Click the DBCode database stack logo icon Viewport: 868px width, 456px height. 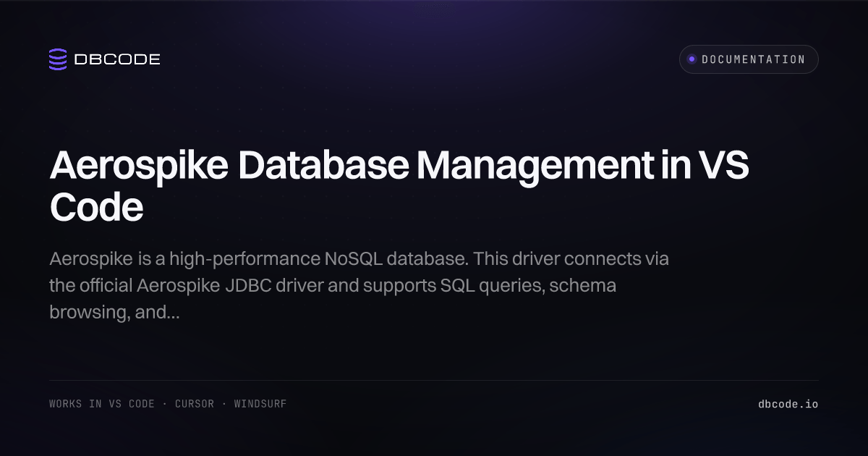pyautogui.click(x=58, y=59)
